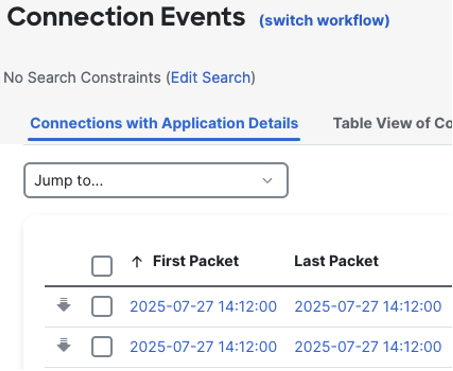
Task: Select Connections with Application Details tab
Action: [x=164, y=123]
